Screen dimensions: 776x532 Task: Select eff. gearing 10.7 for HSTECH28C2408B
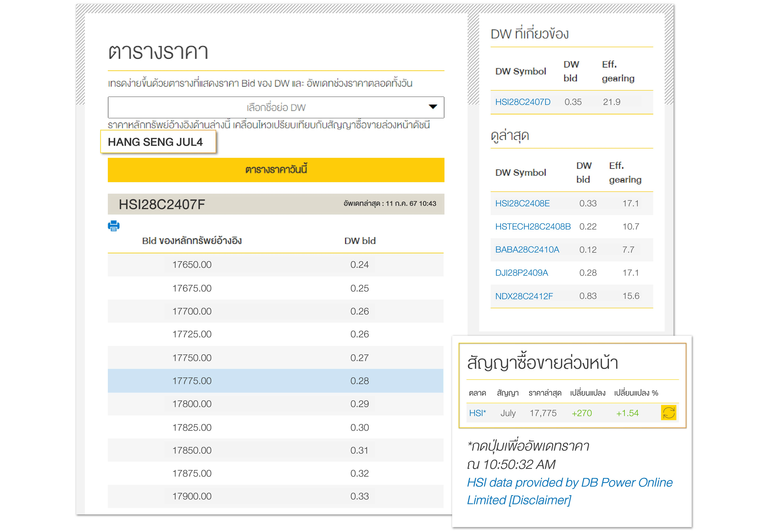coord(631,226)
